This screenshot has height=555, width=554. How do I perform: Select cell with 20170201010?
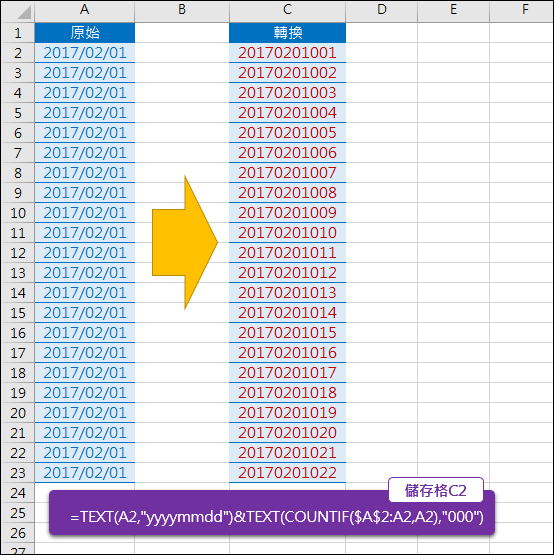(x=287, y=233)
